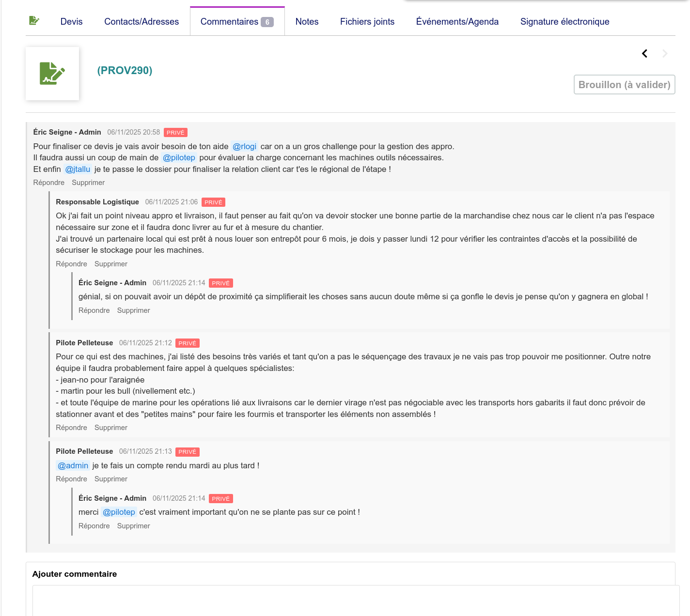Delete Éric's 'merci @pilotep' reply
The image size is (690, 616).
133,526
